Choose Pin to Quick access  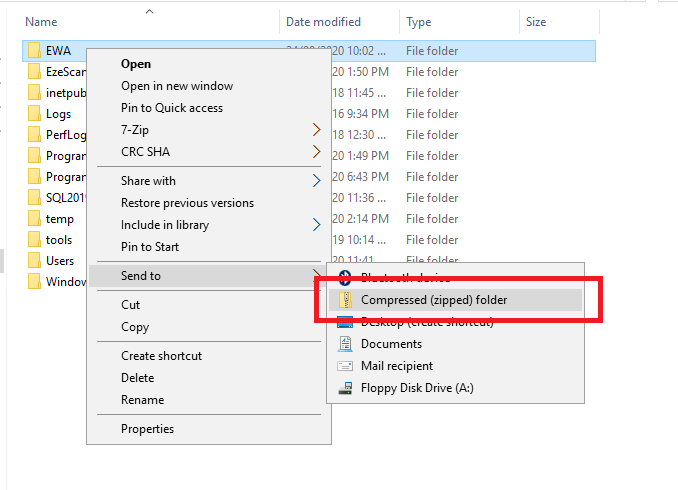pos(171,108)
